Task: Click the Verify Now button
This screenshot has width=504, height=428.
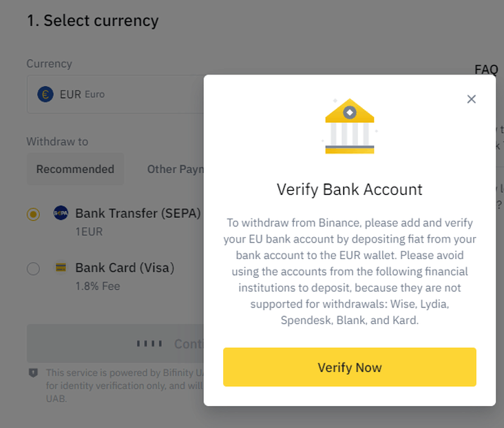Action: pos(350,367)
